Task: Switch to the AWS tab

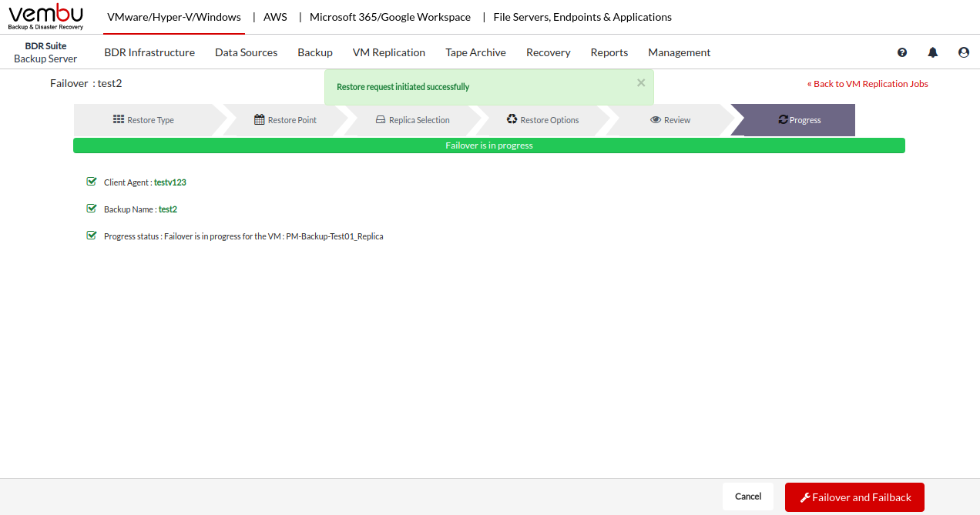Action: point(275,17)
